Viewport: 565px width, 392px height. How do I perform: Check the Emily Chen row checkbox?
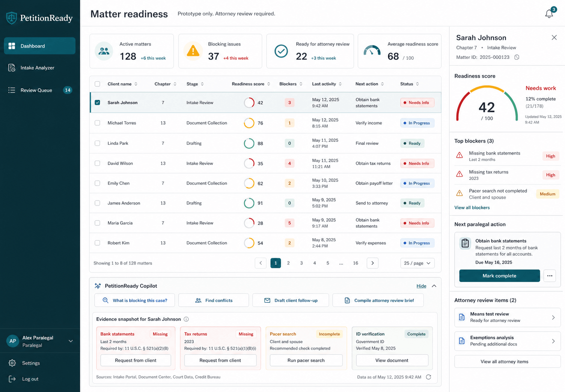click(97, 183)
